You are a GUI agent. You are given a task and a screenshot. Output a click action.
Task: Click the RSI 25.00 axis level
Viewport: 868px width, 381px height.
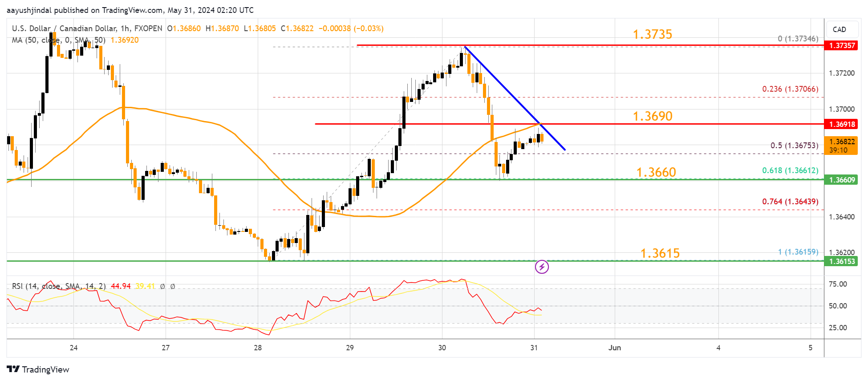pos(838,328)
